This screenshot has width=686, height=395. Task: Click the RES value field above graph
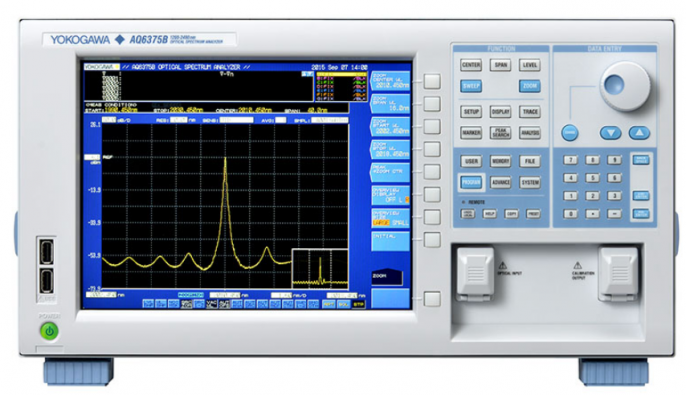[x=178, y=120]
